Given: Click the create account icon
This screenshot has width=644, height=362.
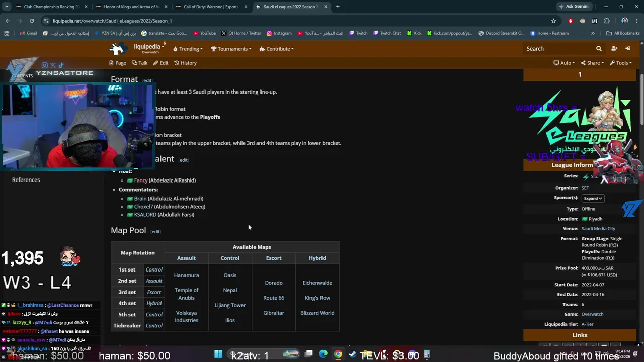Looking at the screenshot, I should [614, 49].
